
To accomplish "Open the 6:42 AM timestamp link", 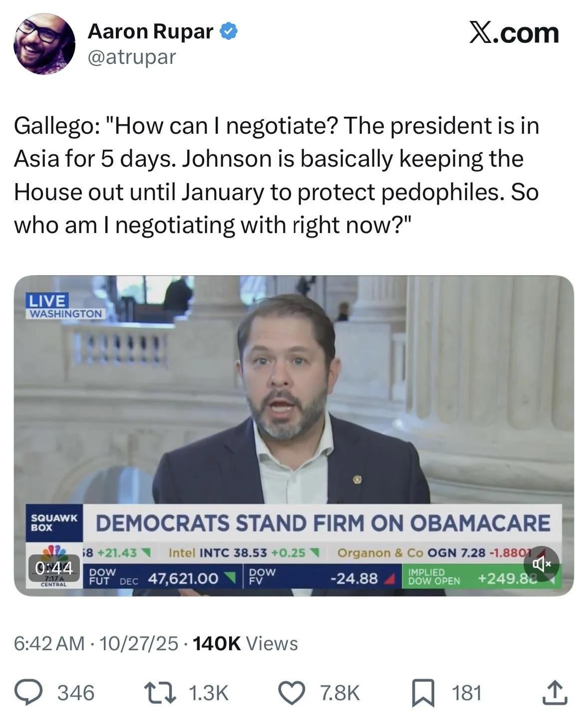I will pyautogui.click(x=49, y=644).
